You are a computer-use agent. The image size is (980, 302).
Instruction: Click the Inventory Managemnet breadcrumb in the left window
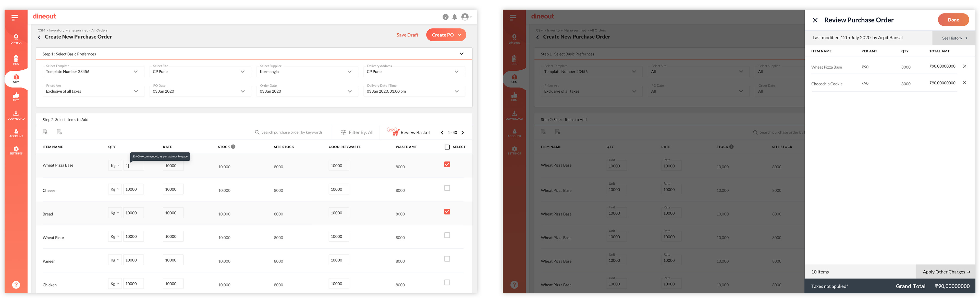tap(68, 30)
